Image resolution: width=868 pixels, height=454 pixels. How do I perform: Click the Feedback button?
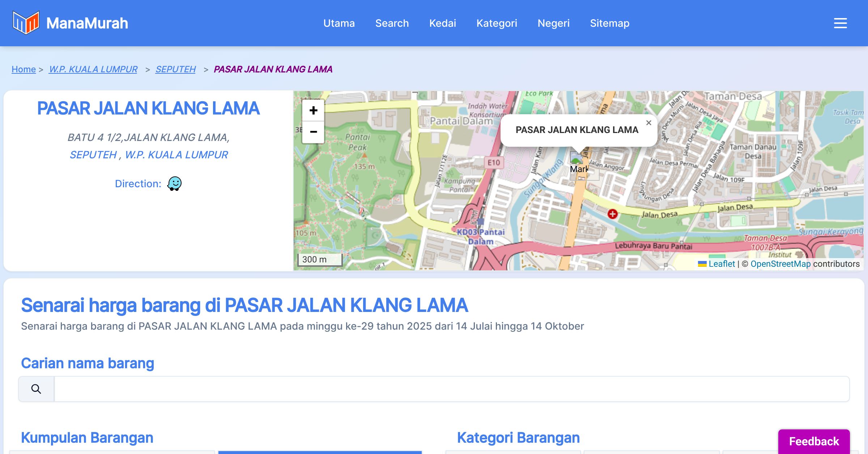click(x=814, y=441)
